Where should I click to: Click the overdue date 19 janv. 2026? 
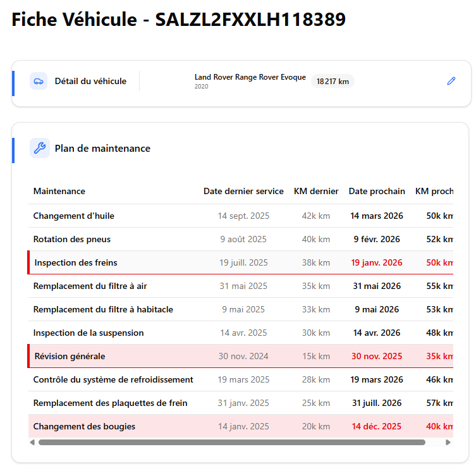tap(377, 262)
